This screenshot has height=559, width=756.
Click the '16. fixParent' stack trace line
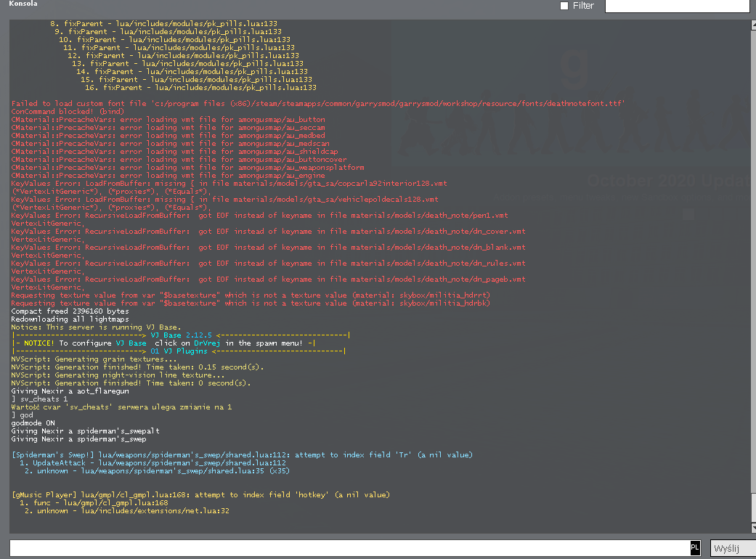point(200,88)
